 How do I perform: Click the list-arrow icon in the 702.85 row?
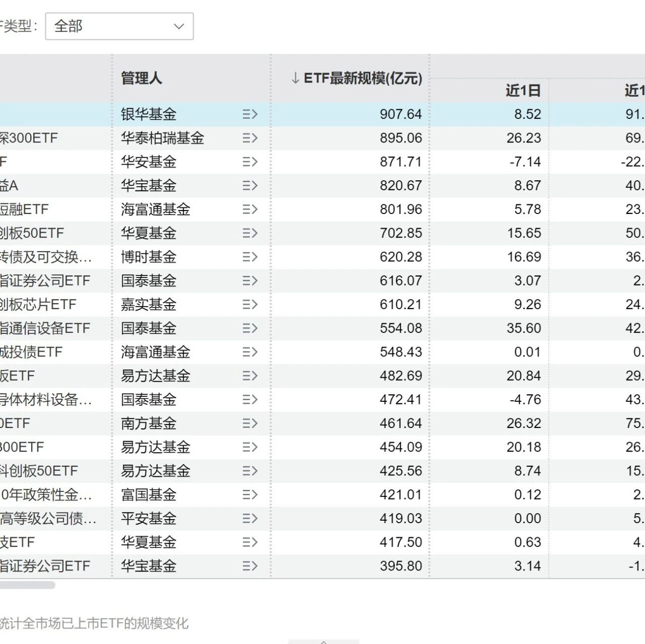click(250, 233)
